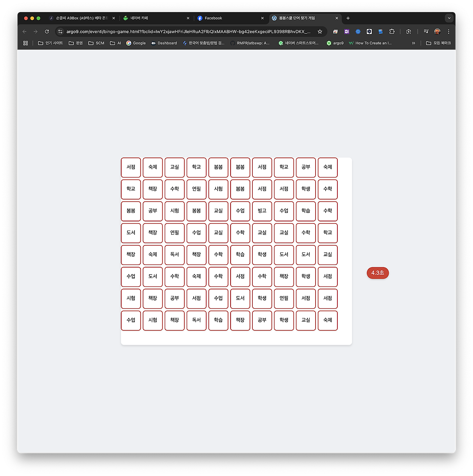The width and height of the screenshot is (473, 476).
Task: Open the media control icon
Action: coord(426,32)
